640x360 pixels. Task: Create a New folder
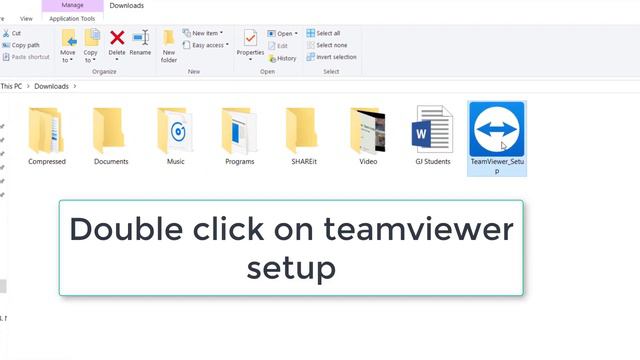(x=169, y=46)
